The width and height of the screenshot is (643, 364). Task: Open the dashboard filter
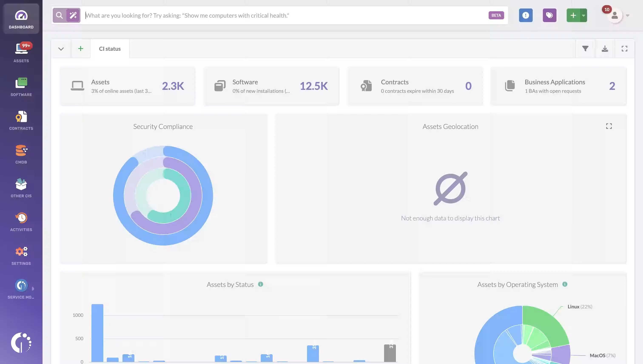coord(585,48)
